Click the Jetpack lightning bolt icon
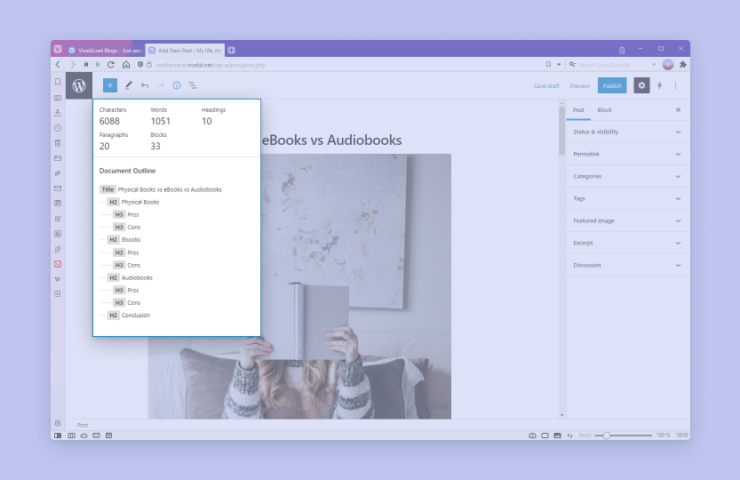The width and height of the screenshot is (740, 480). (x=659, y=85)
